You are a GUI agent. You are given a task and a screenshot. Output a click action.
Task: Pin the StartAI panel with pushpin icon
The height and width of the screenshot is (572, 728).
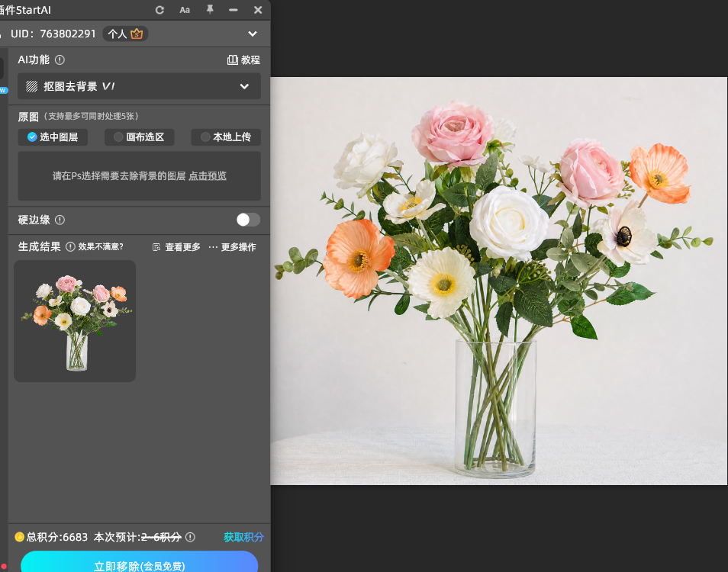(210, 9)
